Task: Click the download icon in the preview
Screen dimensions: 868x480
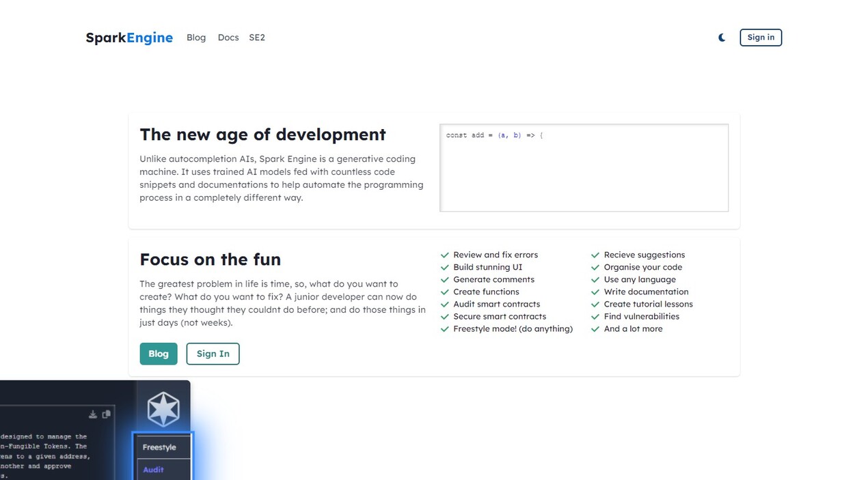Action: 93,414
